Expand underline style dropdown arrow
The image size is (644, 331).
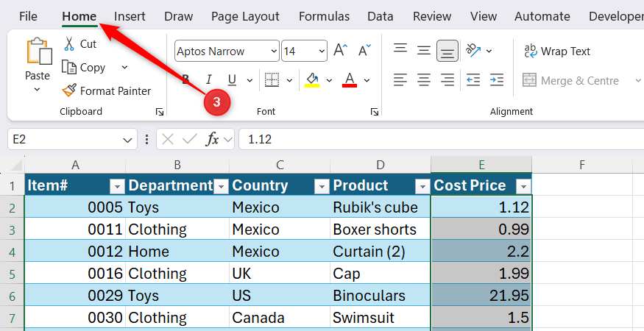(x=250, y=80)
